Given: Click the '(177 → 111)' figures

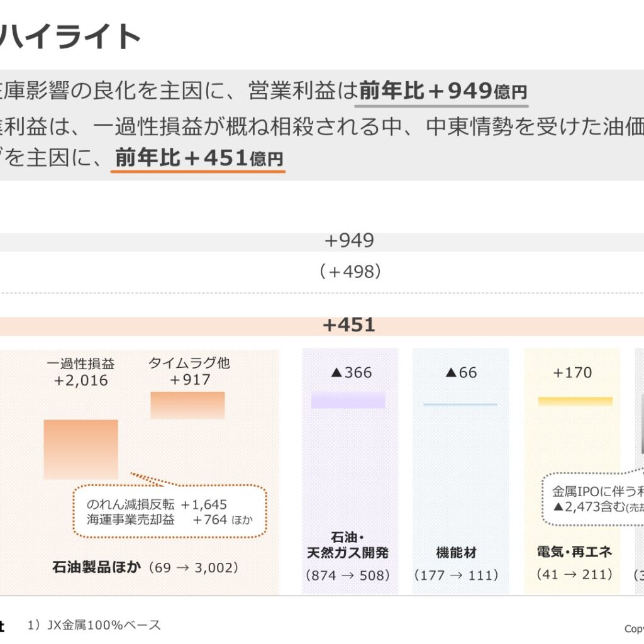Looking at the screenshot, I should (457, 575).
